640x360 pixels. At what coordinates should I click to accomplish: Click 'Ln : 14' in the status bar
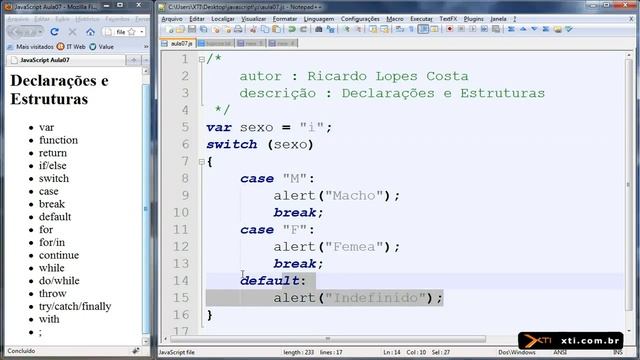391,352
